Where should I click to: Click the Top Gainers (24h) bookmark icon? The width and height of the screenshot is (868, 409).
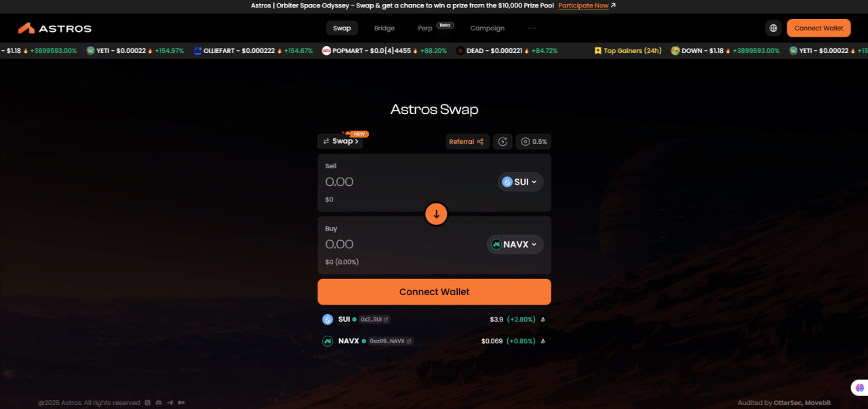[598, 51]
